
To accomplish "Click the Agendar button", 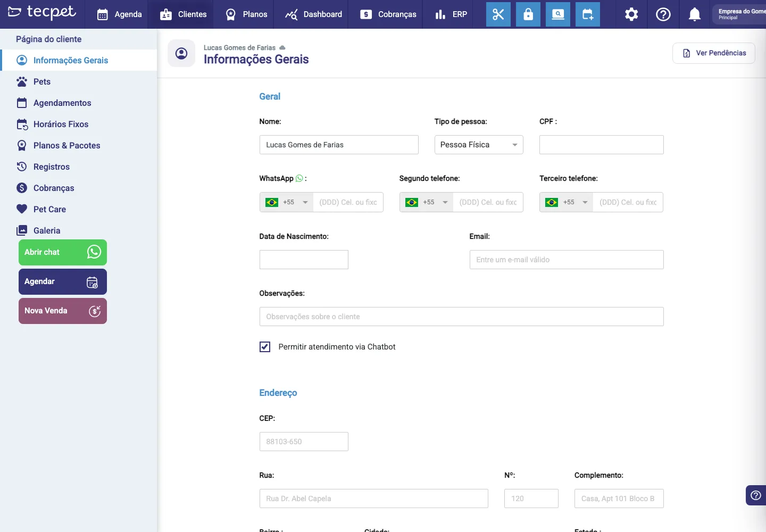I will point(63,281).
